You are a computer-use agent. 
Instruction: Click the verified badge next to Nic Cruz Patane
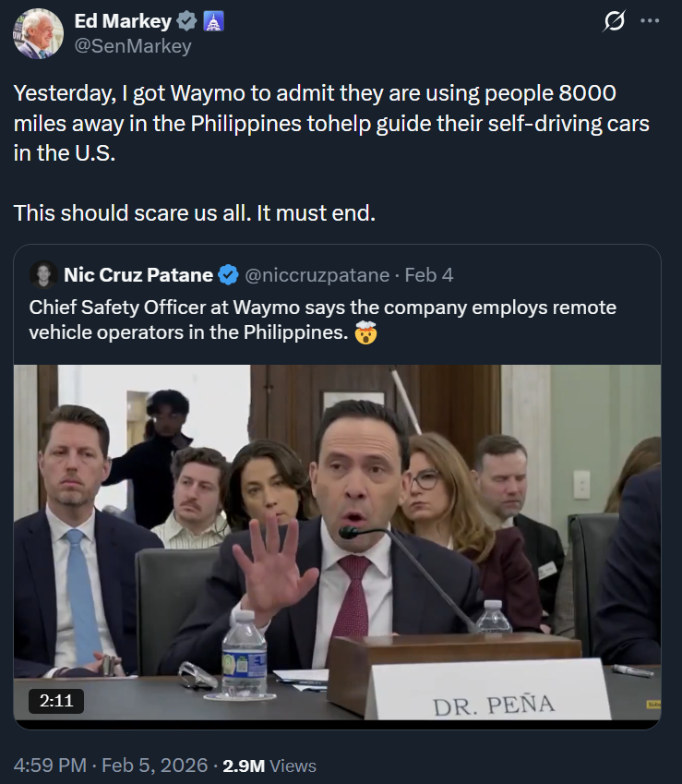tap(229, 274)
